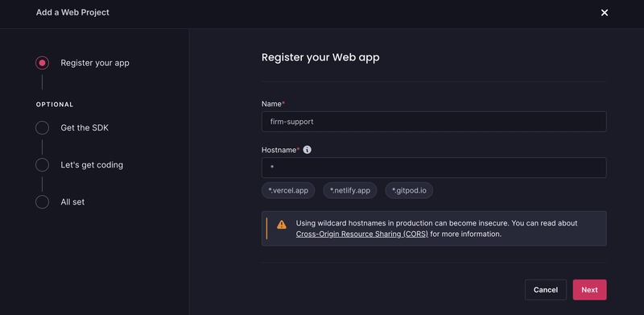Click the Cancel button
This screenshot has height=315, width=644.
546,290
